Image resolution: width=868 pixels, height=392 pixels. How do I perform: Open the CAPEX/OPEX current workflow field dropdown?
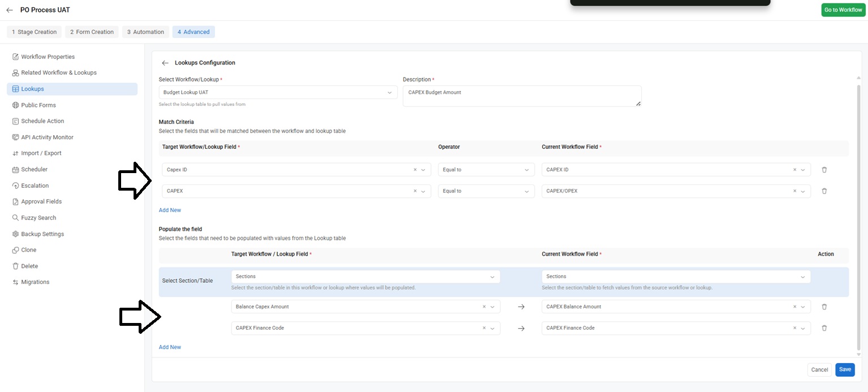click(x=802, y=191)
